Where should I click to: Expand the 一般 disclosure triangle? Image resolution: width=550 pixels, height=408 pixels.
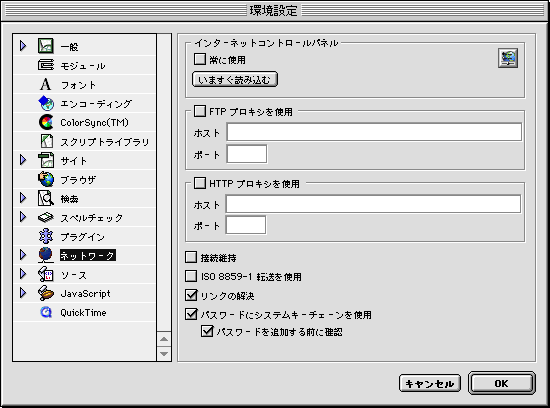(x=23, y=46)
